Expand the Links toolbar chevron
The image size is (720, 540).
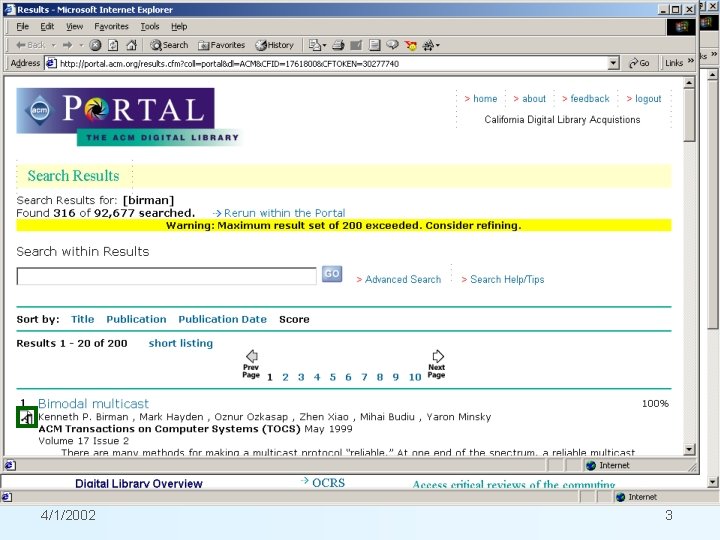691,61
